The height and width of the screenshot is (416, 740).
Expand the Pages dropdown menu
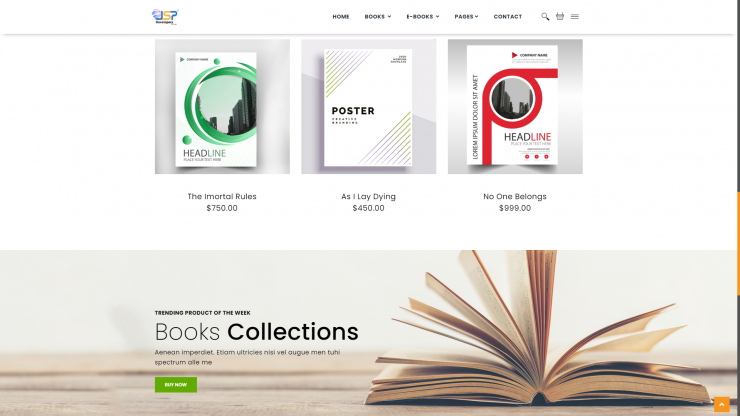[466, 17]
